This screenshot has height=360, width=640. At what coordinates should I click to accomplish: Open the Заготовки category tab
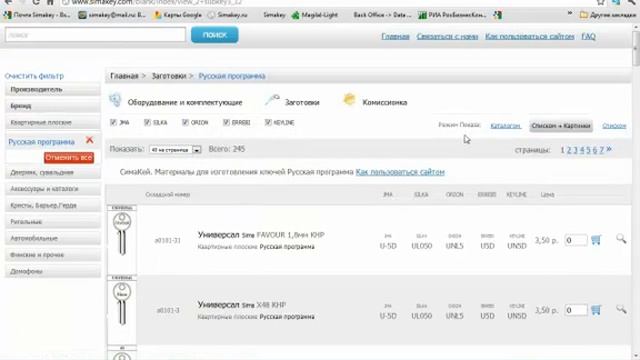tap(302, 102)
